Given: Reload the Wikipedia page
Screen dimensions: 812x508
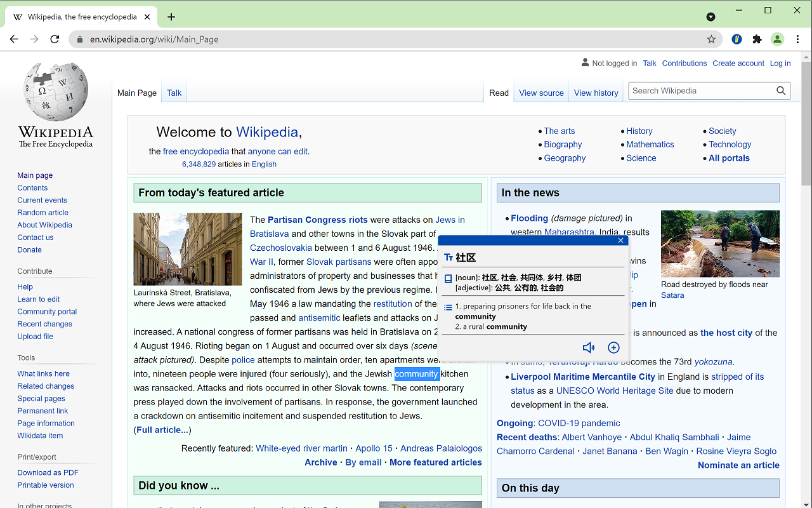Looking at the screenshot, I should 55,39.
